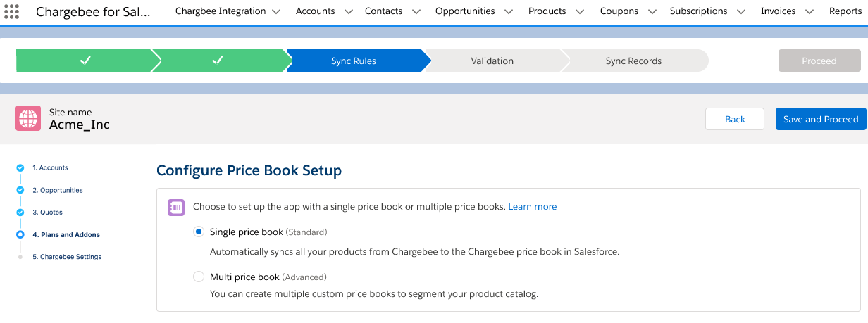868x323 pixels.
Task: Click the Quotes step check icon in sidebar
Action: pyautogui.click(x=20, y=213)
